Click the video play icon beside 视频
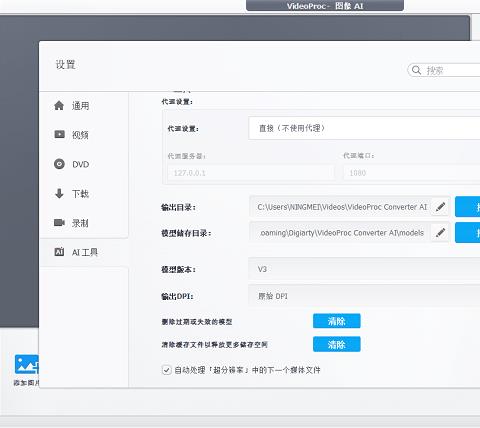The width and height of the screenshot is (480, 428). tap(59, 134)
